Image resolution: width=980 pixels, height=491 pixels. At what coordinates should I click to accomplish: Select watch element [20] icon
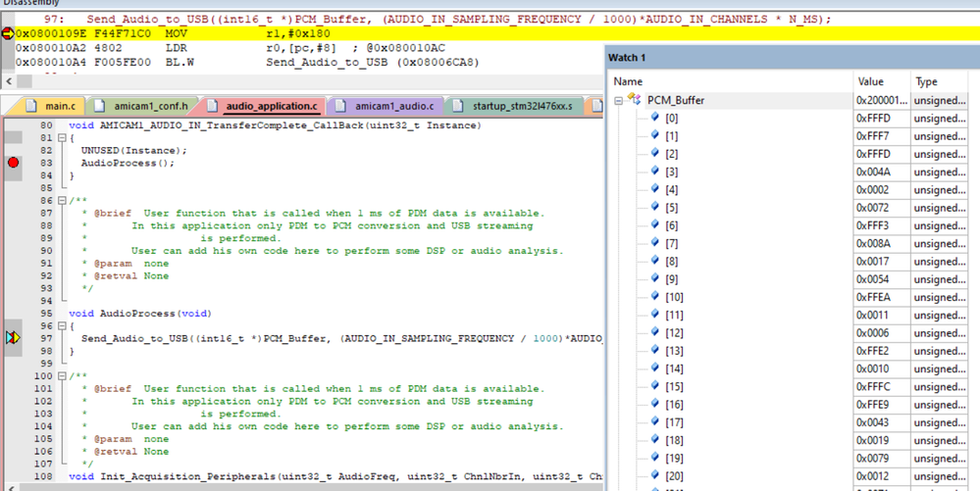[655, 474]
